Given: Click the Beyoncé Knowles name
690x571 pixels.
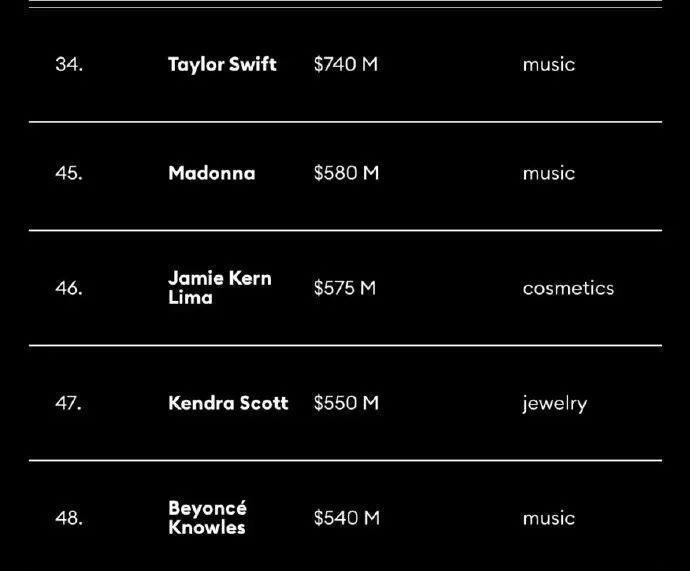Looking at the screenshot, I should 207,517.
